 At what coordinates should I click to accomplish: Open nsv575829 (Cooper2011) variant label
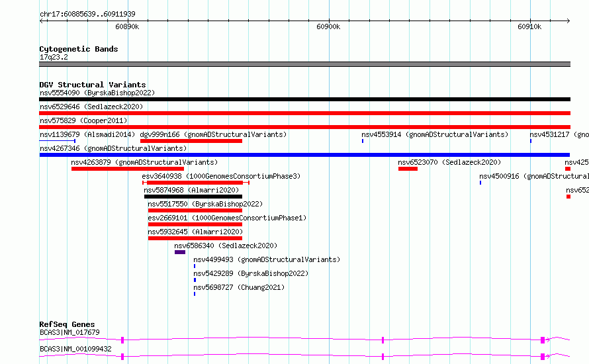tap(83, 120)
